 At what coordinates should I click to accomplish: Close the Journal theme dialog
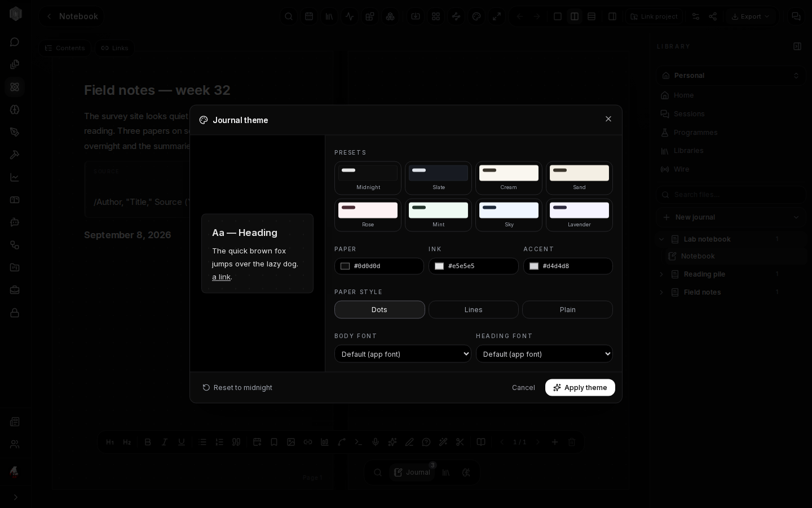(608, 119)
